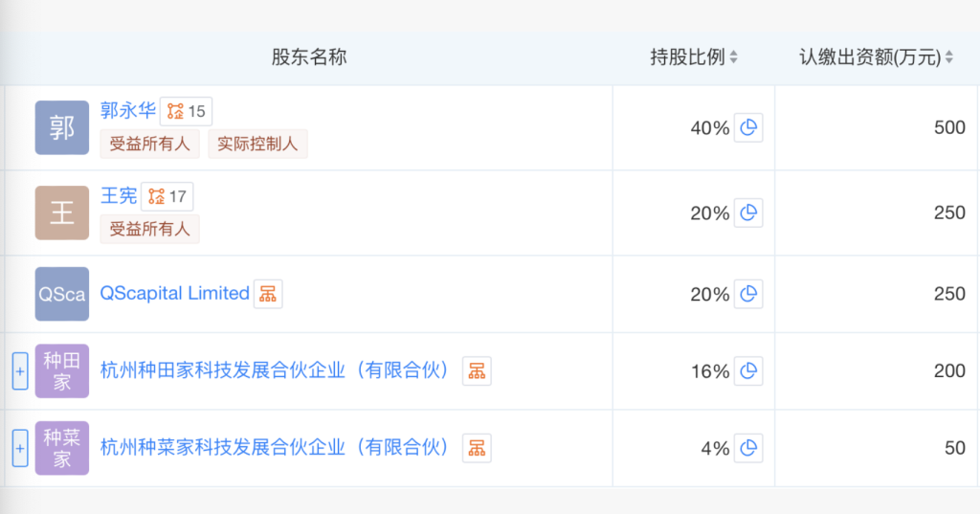Open 杭州种田家科技发展合伙企业 company link
Image resolution: width=980 pixels, height=514 pixels.
tap(275, 371)
